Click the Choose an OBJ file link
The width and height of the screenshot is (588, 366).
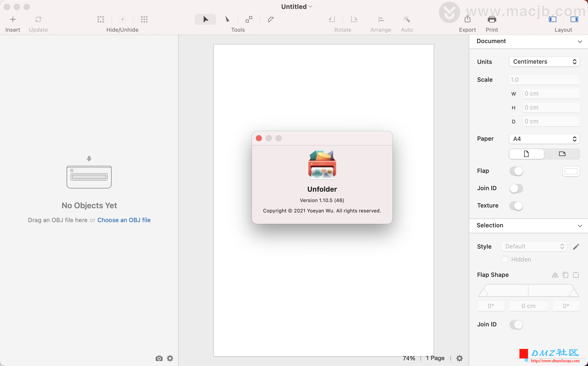pos(124,220)
